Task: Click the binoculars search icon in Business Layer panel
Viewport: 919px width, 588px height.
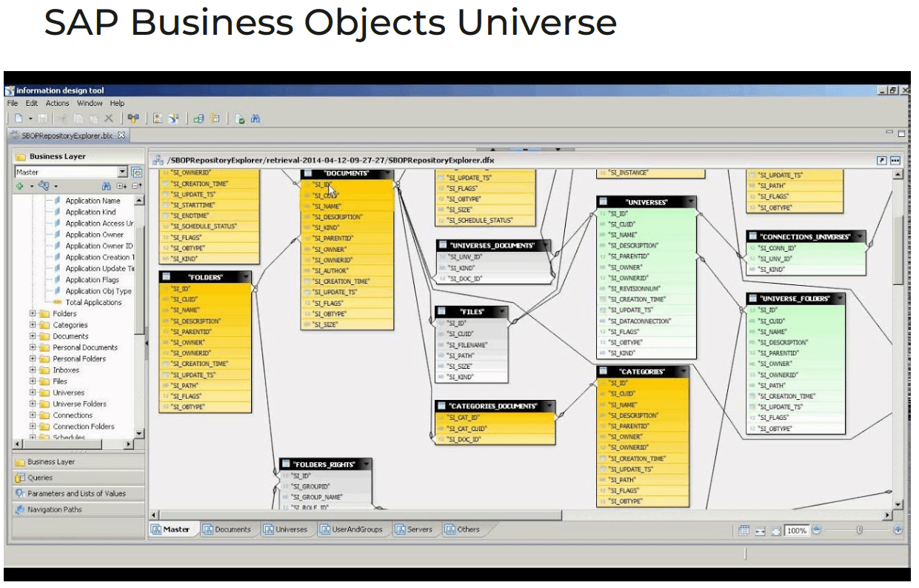Action: pos(106,186)
